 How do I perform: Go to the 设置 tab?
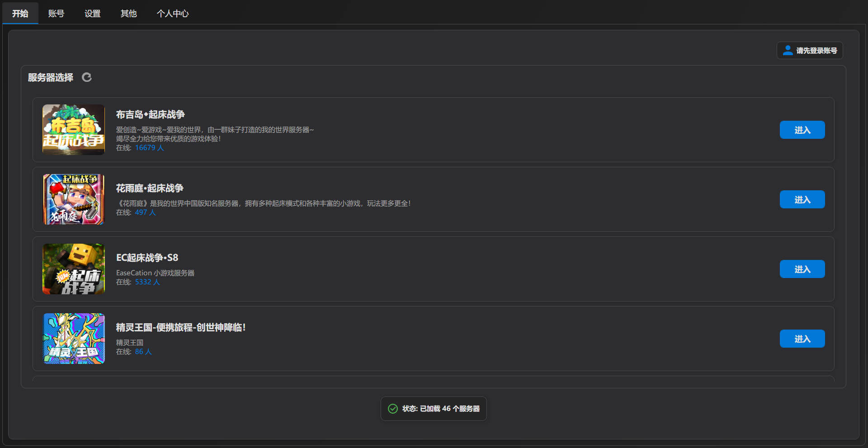click(92, 14)
